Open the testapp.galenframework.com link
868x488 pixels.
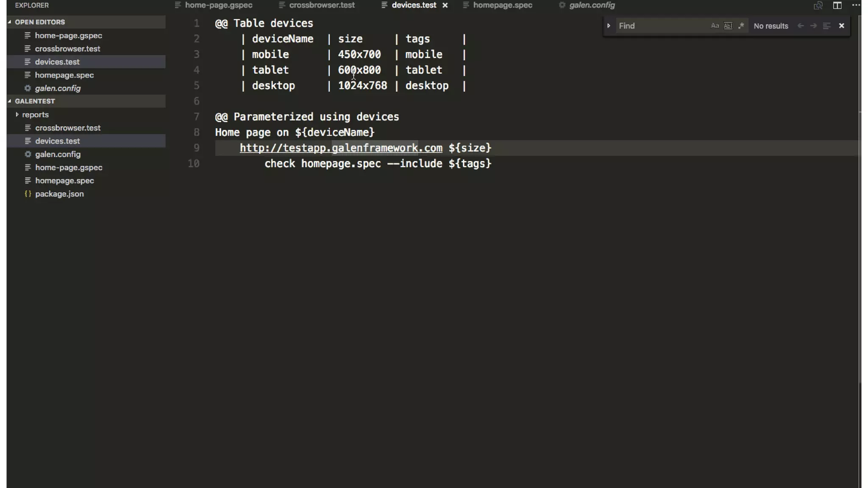[341, 148]
